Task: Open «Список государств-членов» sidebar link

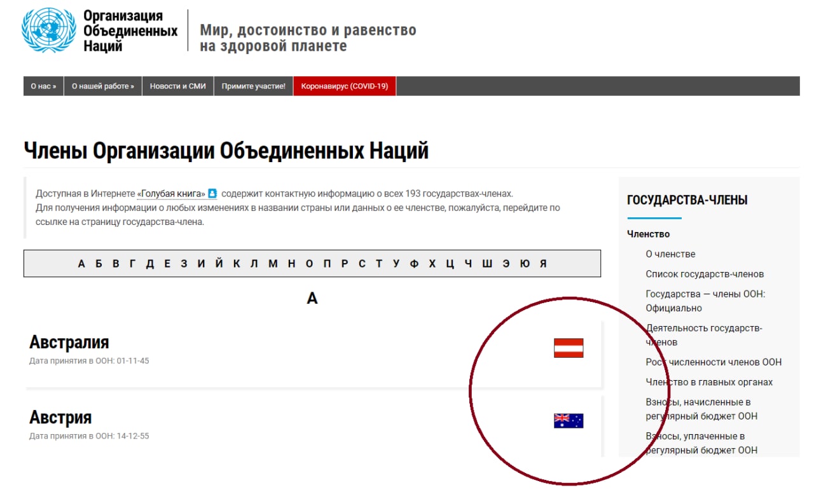Action: point(705,275)
